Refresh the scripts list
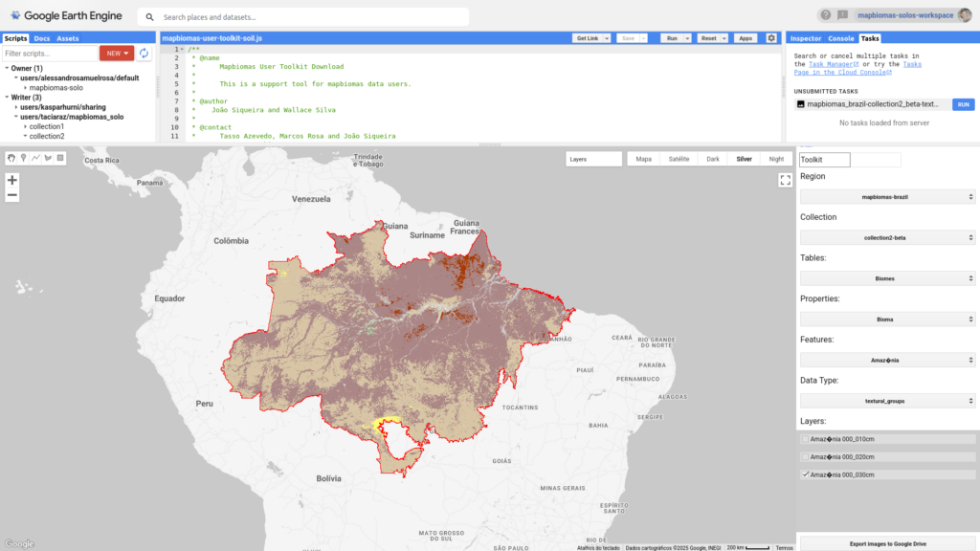980x551 pixels. coord(144,54)
